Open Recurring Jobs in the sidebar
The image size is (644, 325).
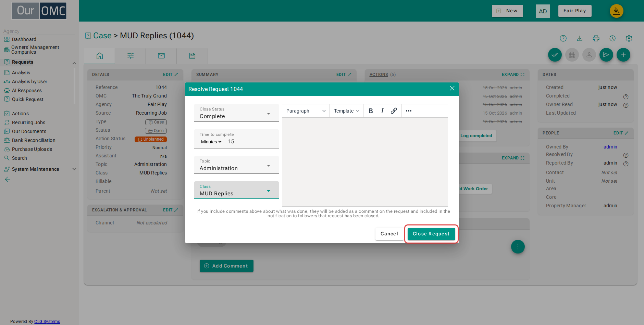tap(28, 122)
